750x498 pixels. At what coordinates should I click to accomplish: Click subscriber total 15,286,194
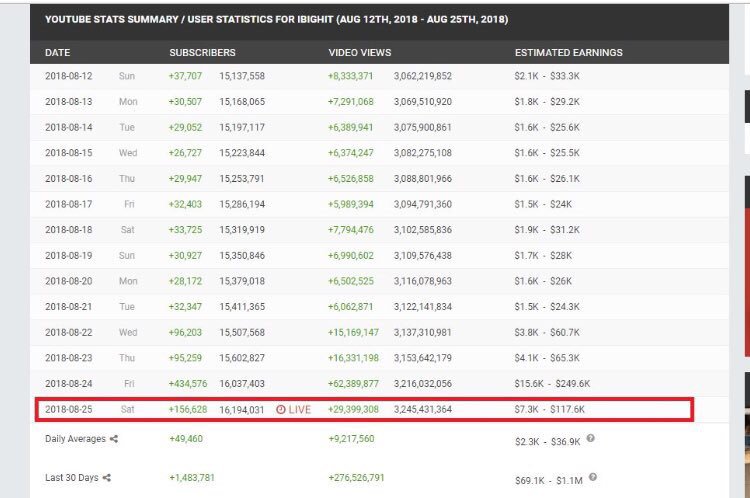point(242,204)
